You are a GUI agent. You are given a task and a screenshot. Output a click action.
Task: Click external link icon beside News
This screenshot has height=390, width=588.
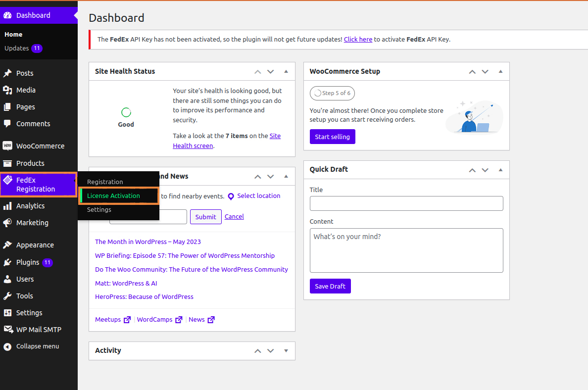(211, 320)
